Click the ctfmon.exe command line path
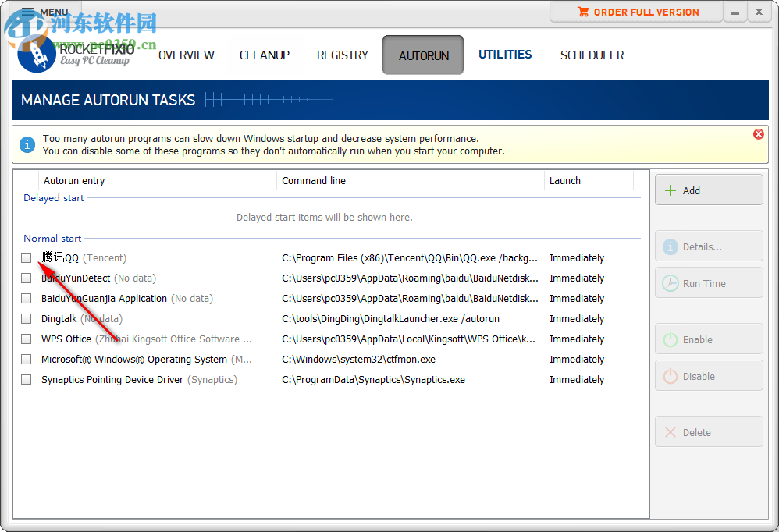The image size is (779, 532). (359, 359)
